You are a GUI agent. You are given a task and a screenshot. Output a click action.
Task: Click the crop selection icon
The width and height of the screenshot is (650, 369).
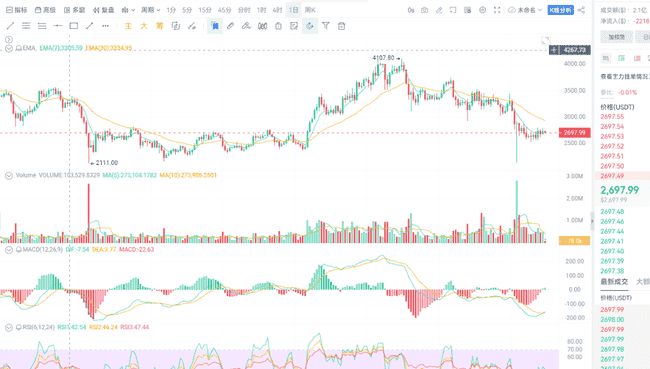453,10
